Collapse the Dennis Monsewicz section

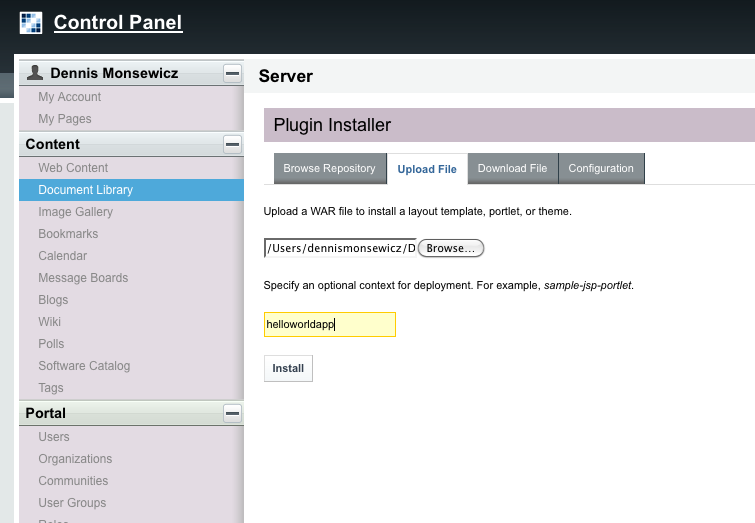pyautogui.click(x=232, y=73)
